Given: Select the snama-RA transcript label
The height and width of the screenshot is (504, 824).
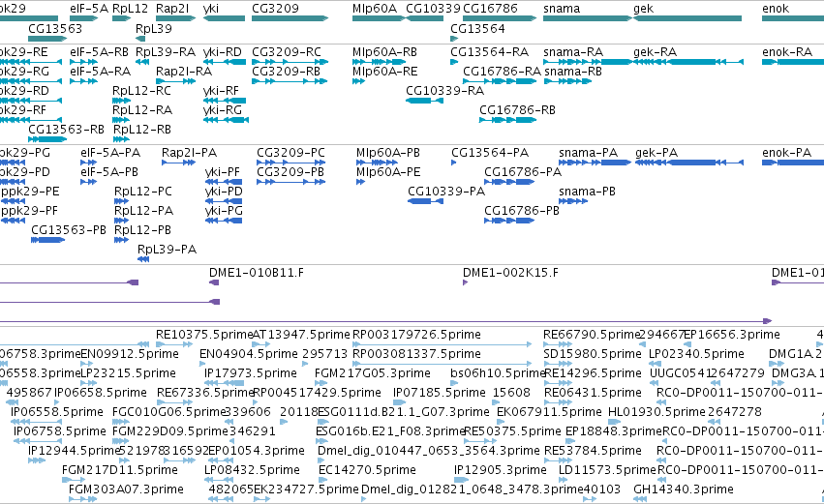Looking at the screenshot, I should tap(573, 52).
